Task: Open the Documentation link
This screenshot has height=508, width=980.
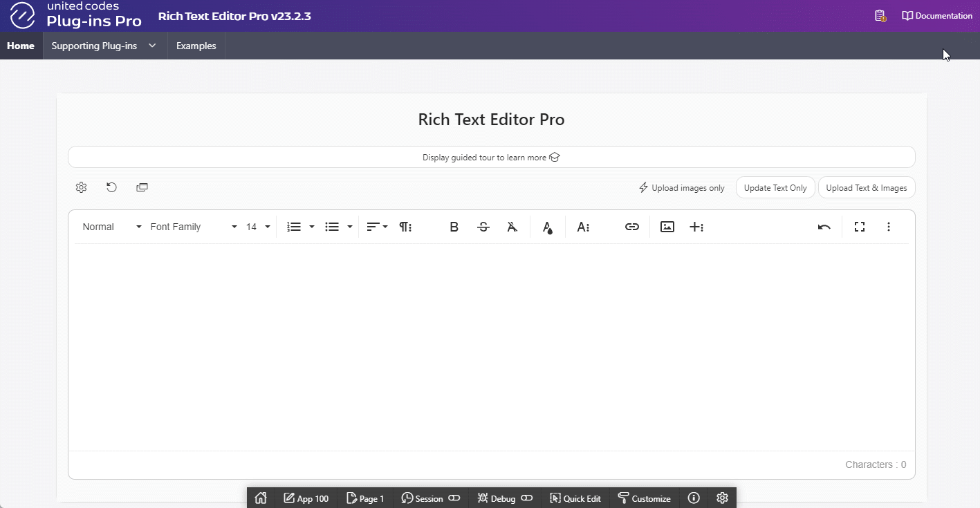Action: 937,16
